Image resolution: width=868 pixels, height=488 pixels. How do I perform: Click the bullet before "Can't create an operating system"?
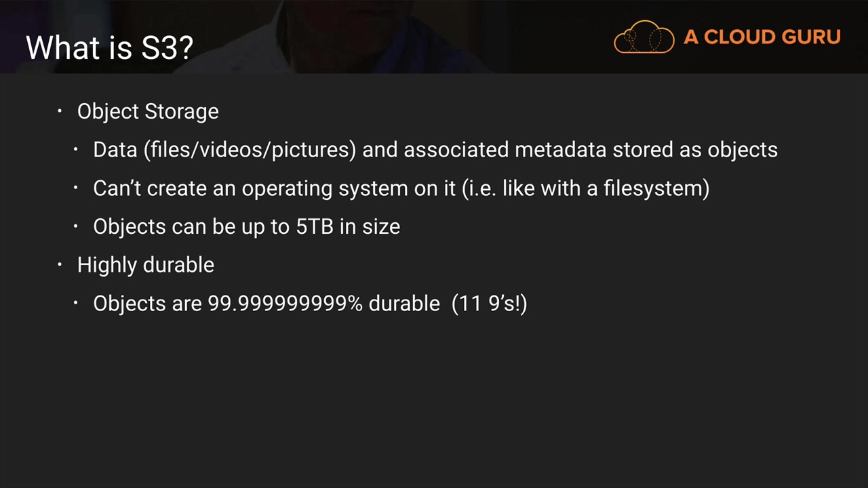(76, 187)
